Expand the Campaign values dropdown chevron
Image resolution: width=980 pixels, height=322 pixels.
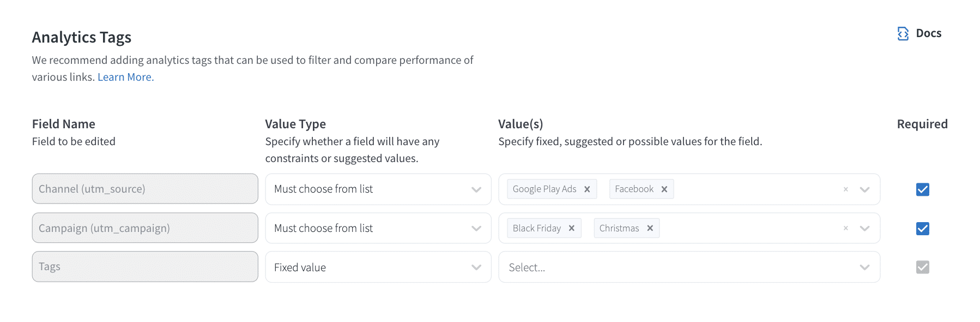864,228
